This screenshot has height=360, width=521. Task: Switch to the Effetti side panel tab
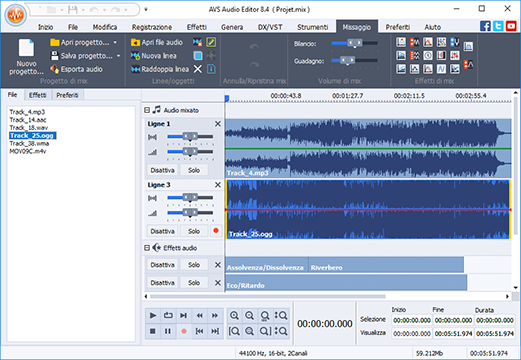coord(37,95)
